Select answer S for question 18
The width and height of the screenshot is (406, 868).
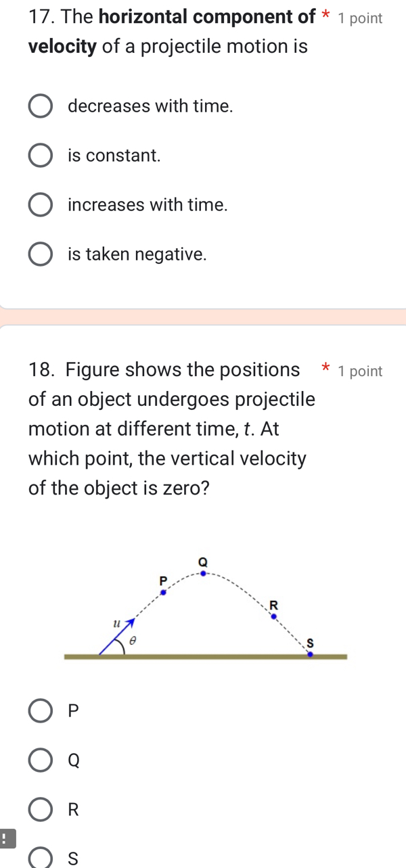tap(39, 859)
